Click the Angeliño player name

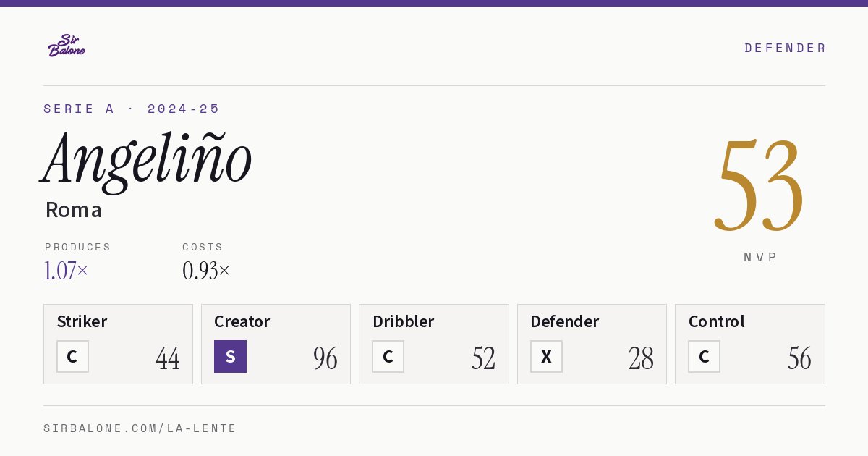[147, 159]
